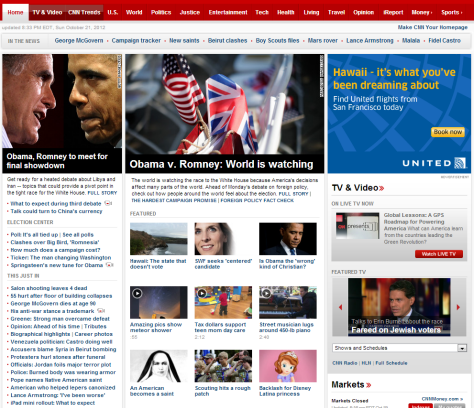
Task: Open the Full Schedule link
Action: tap(391, 363)
